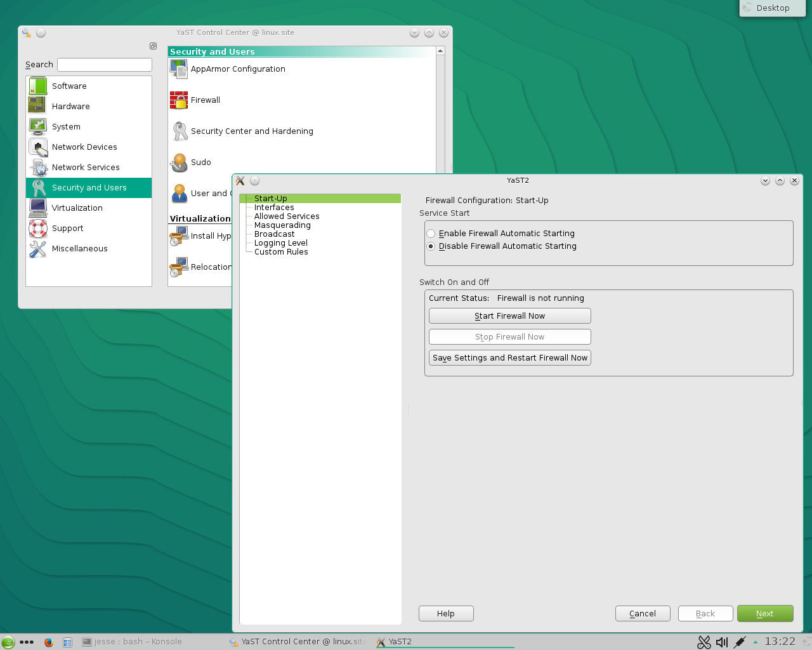Click the power plug tray icon

[739, 642]
